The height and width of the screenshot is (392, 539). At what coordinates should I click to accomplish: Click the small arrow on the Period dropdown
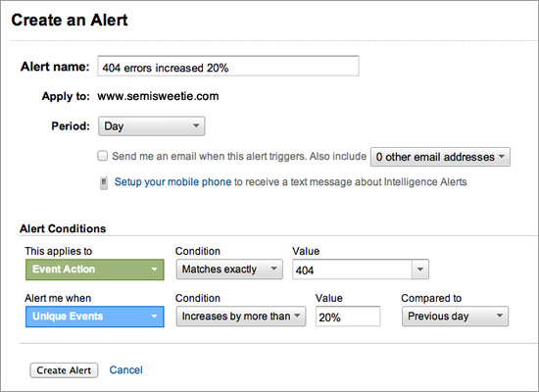point(196,125)
